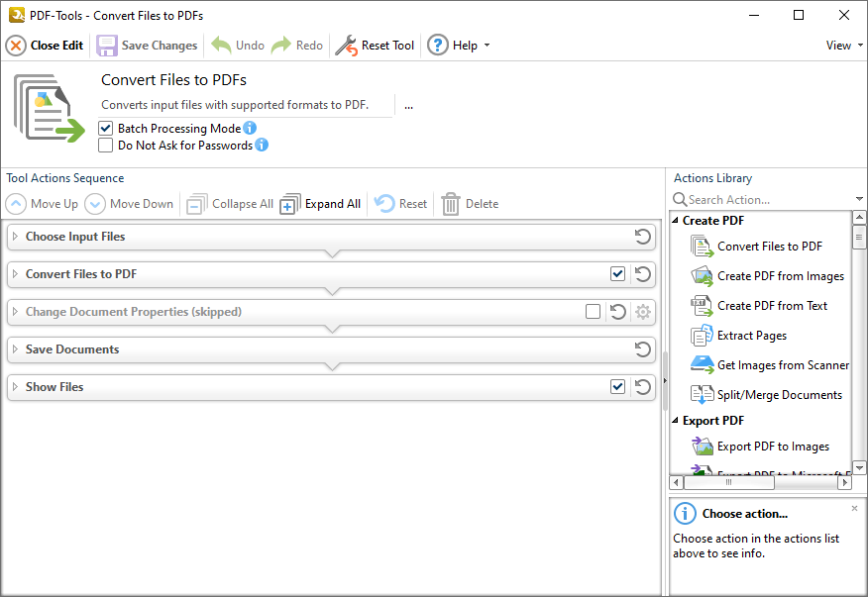Uncheck the Show Files step checkbox
This screenshot has height=597, width=868.
point(617,387)
